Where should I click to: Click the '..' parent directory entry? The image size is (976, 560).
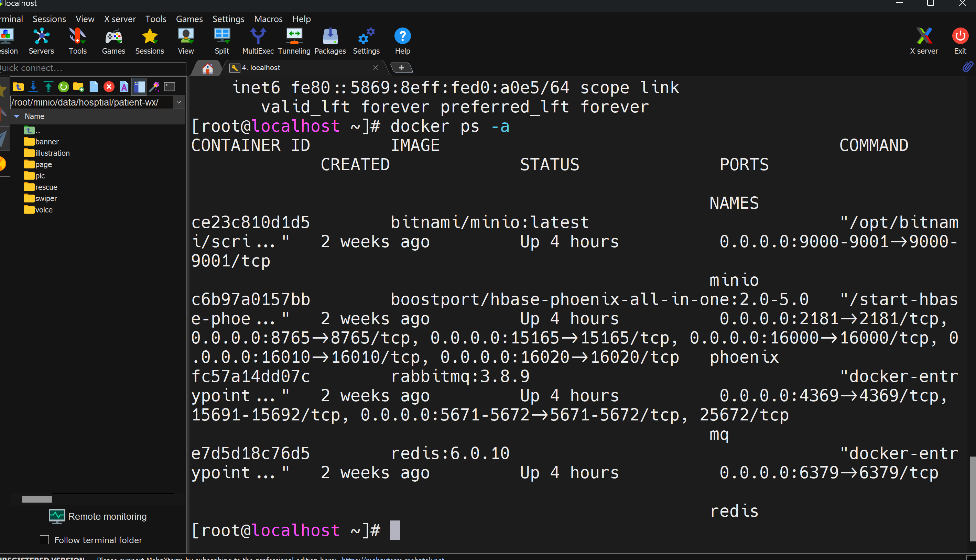pos(32,130)
